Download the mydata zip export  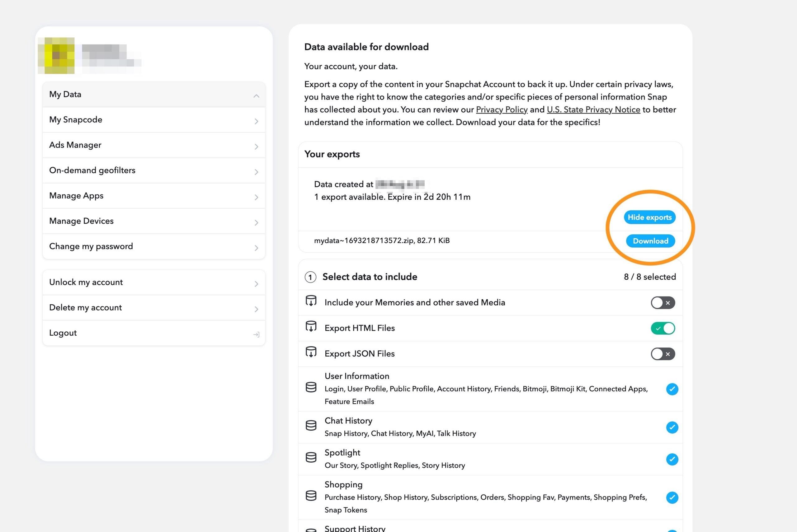pos(650,241)
